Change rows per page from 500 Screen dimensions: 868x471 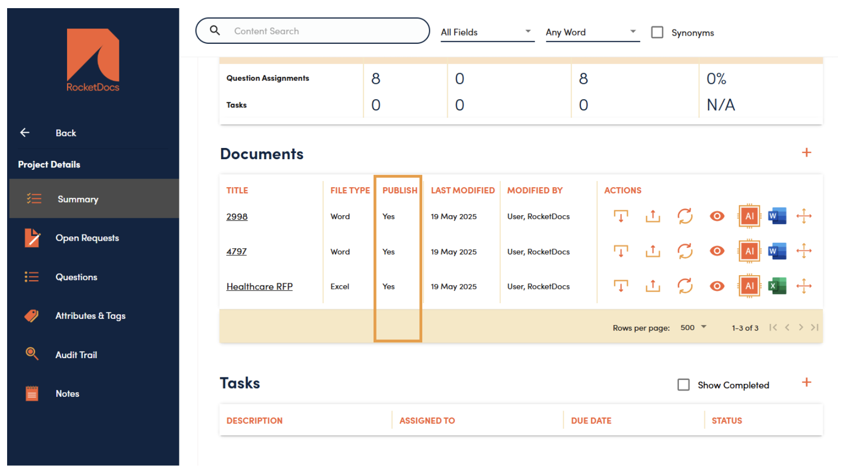point(694,328)
